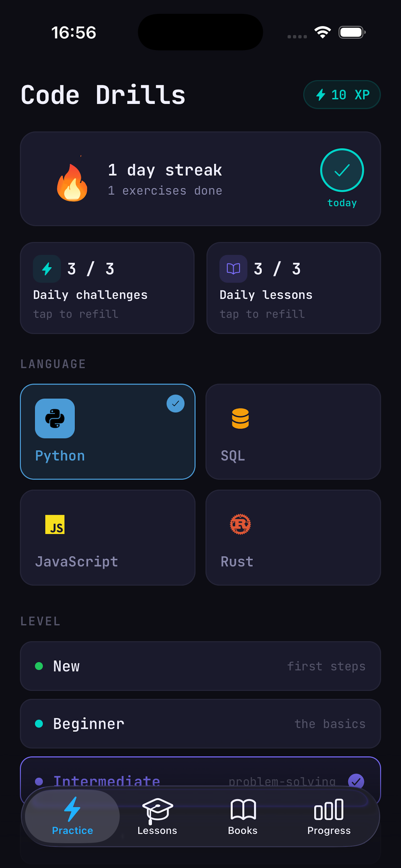Screen dimensions: 401x868
Task: Tap the Python selected checkmark badge
Action: click(175, 403)
